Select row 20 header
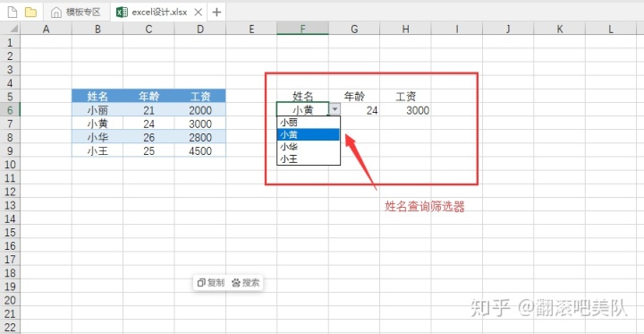 10,300
